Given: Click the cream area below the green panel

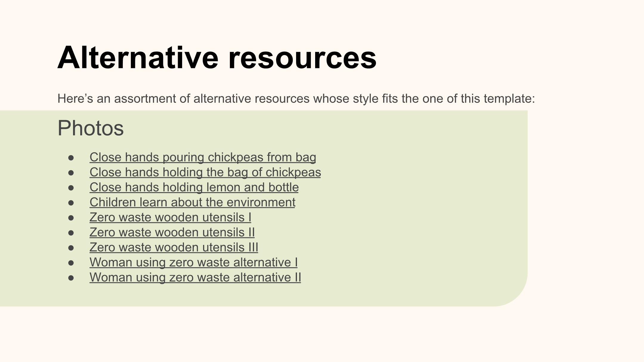Looking at the screenshot, I should point(322,334).
